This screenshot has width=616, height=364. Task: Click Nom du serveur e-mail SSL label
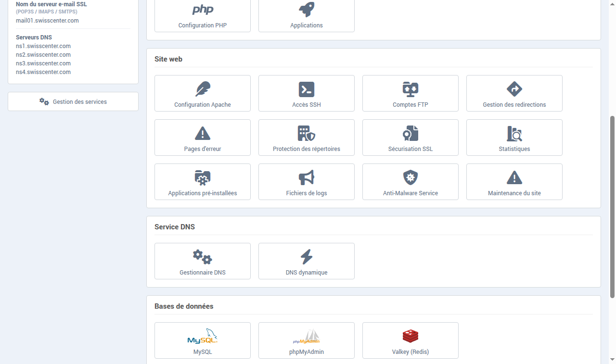click(x=51, y=4)
